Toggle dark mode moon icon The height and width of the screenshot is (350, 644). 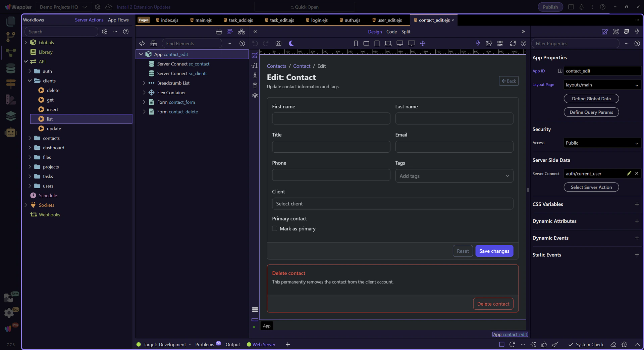coord(291,43)
